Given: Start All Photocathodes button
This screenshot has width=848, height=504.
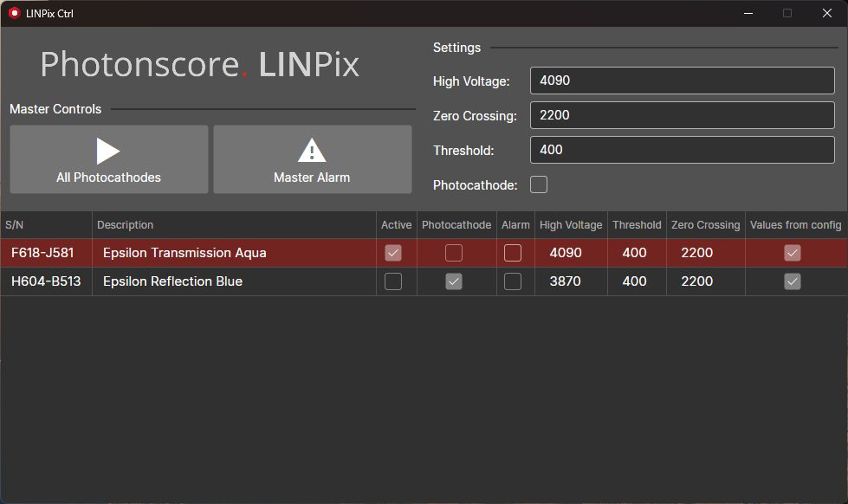Looking at the screenshot, I should (108, 159).
